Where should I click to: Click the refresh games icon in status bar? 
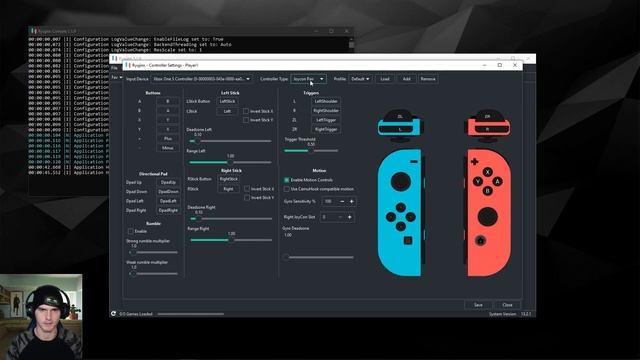tap(113, 313)
